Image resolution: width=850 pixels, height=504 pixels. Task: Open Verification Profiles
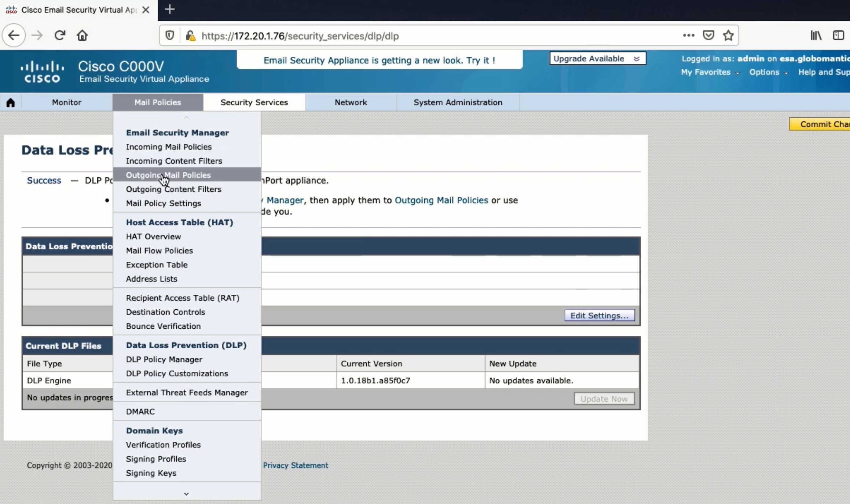coord(163,445)
